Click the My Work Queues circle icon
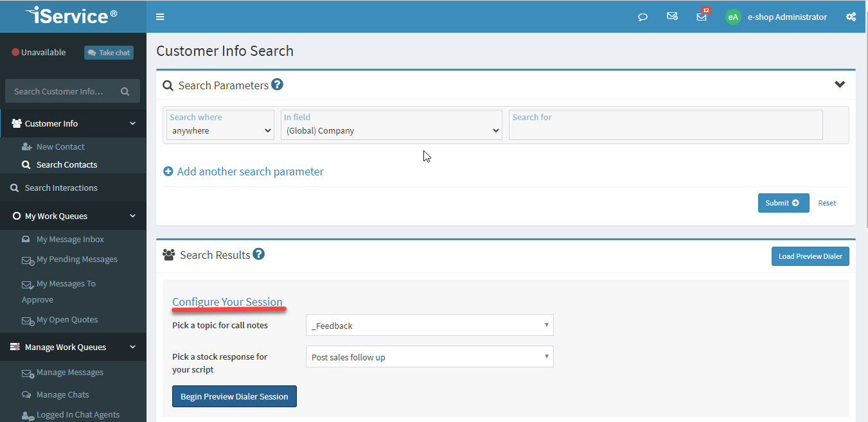 [17, 216]
